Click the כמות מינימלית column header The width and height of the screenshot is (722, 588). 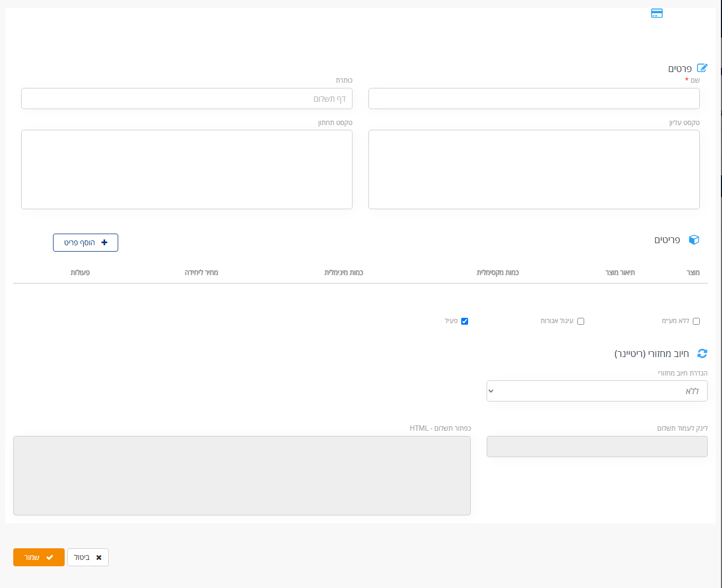(x=344, y=272)
